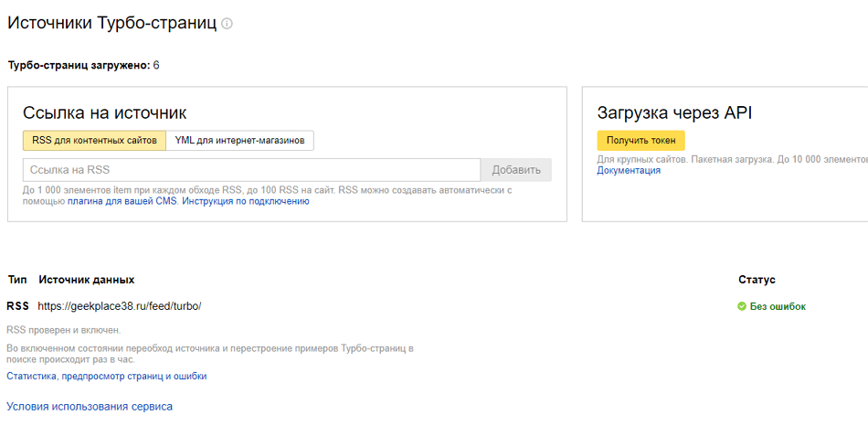Viewport: 868px width, 426px height.
Task: Click the Без ошибок status text
Action: [x=778, y=306]
